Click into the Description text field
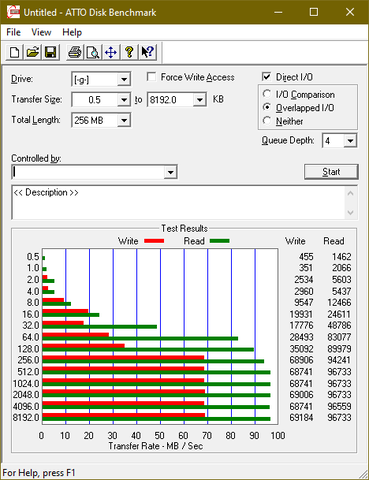369x480 pixels. tap(178, 202)
